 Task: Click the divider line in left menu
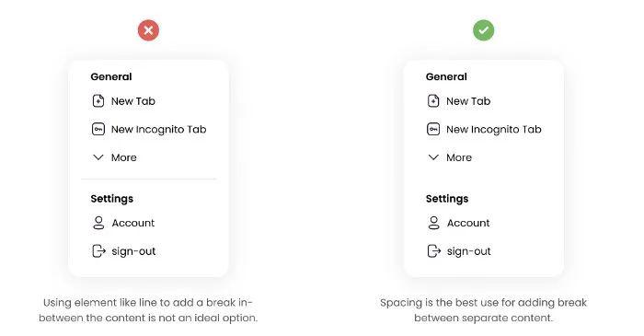[148, 180]
